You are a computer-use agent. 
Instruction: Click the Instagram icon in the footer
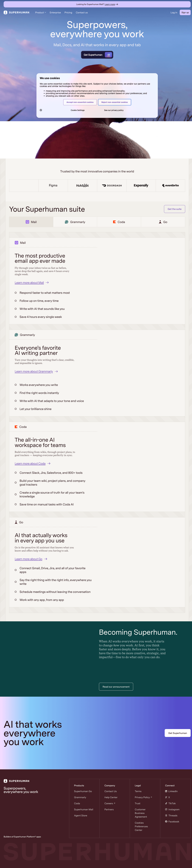pos(166,809)
